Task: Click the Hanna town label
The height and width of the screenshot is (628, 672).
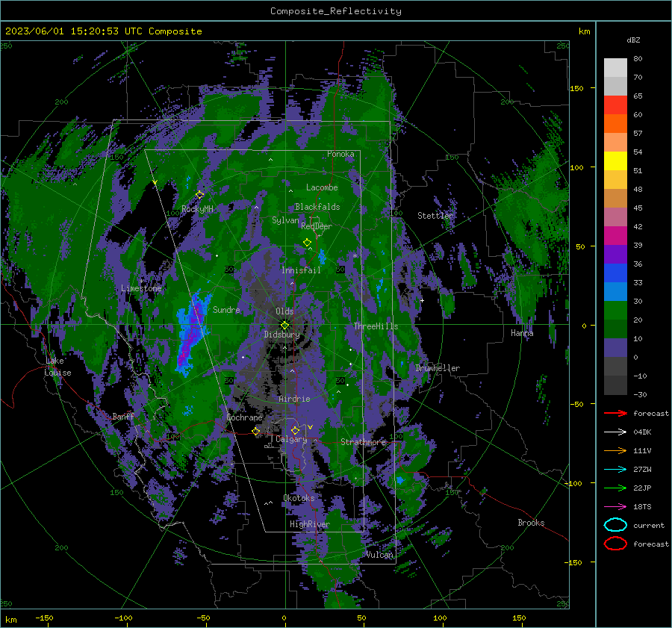Action: coord(522,332)
